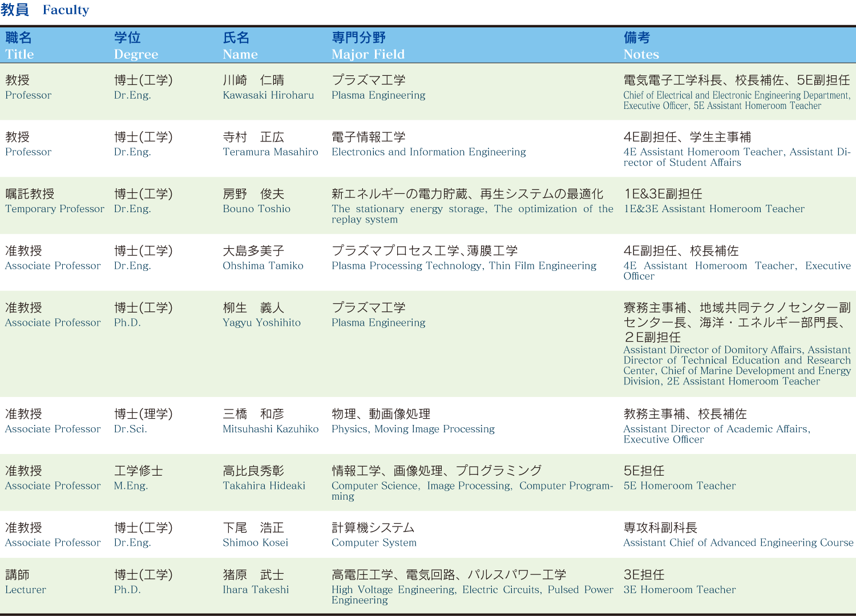Click 'Chief of Electrical and Electronic Engineering Department'

[737, 95]
